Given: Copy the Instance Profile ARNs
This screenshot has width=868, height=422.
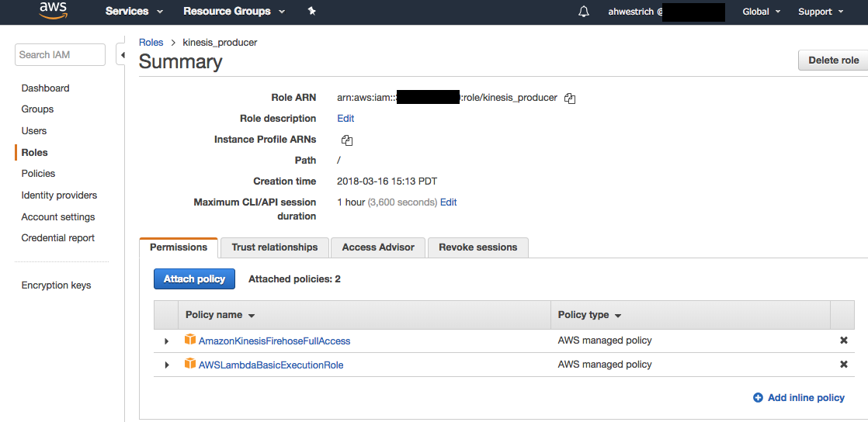Looking at the screenshot, I should (x=347, y=140).
